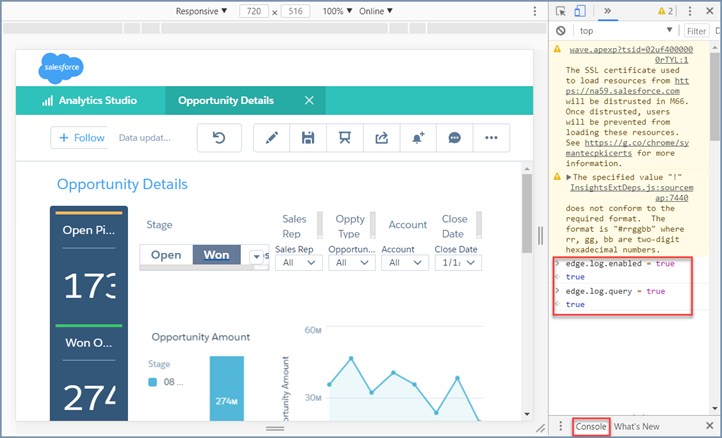Expand the specified value warning message
The image size is (722, 438).
(569, 177)
